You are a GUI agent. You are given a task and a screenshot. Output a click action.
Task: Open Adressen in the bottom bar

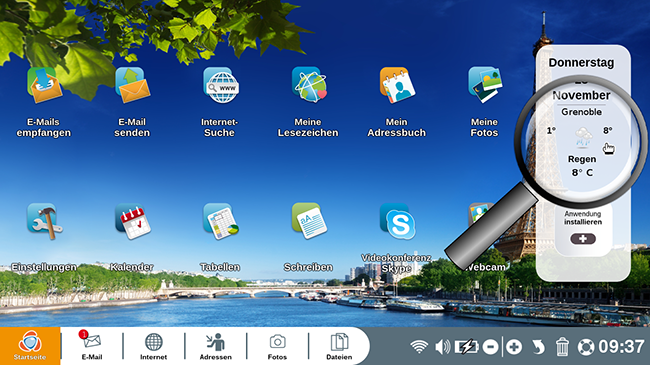point(216,346)
